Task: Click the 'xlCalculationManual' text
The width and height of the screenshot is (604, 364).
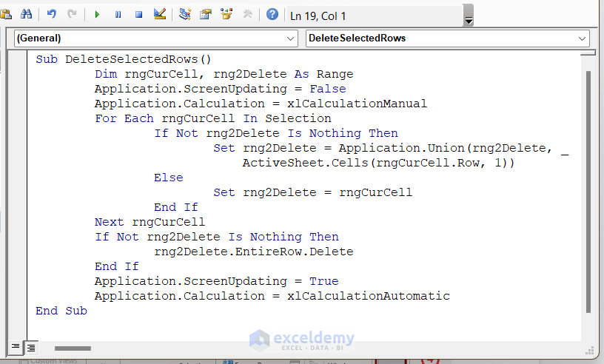Action: (357, 104)
